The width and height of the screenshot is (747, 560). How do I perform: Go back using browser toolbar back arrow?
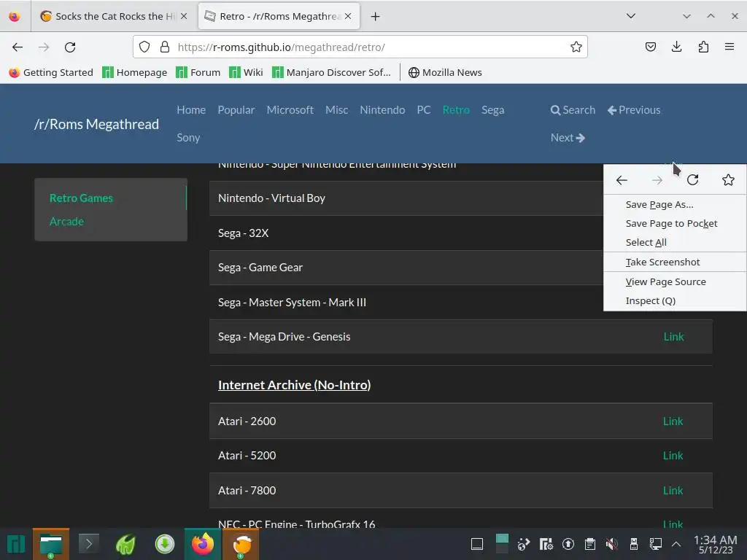point(18,47)
